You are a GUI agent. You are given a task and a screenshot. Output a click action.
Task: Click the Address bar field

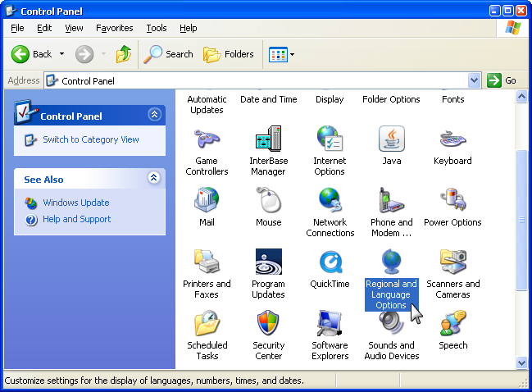pyautogui.click(x=262, y=80)
